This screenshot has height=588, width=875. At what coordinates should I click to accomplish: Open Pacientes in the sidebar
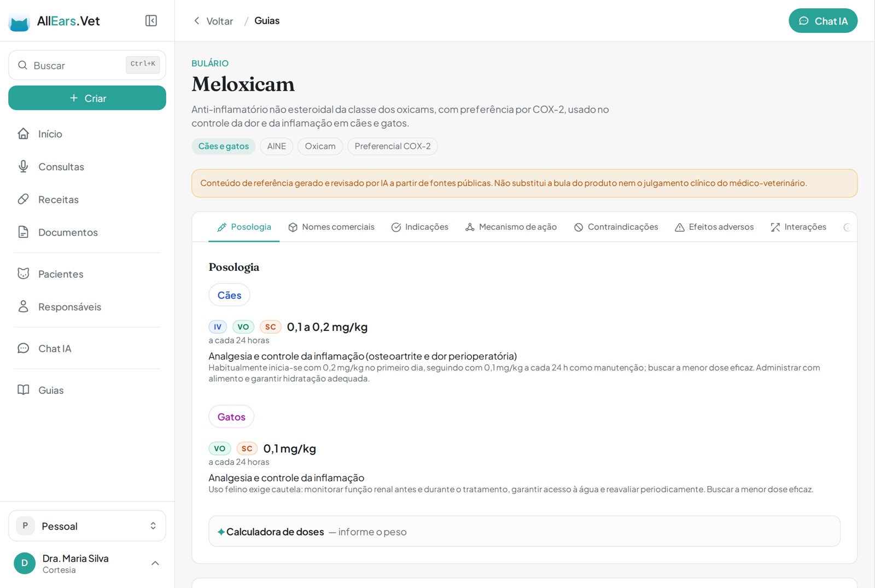(x=87, y=273)
